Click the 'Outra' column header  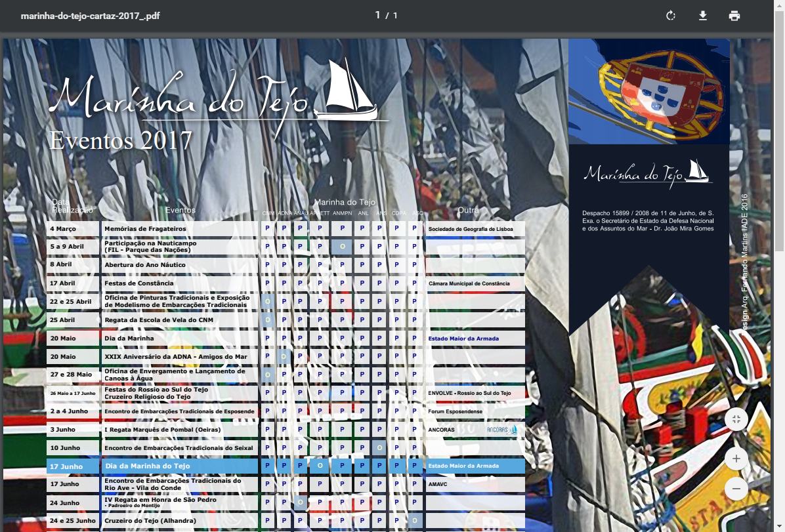point(468,210)
